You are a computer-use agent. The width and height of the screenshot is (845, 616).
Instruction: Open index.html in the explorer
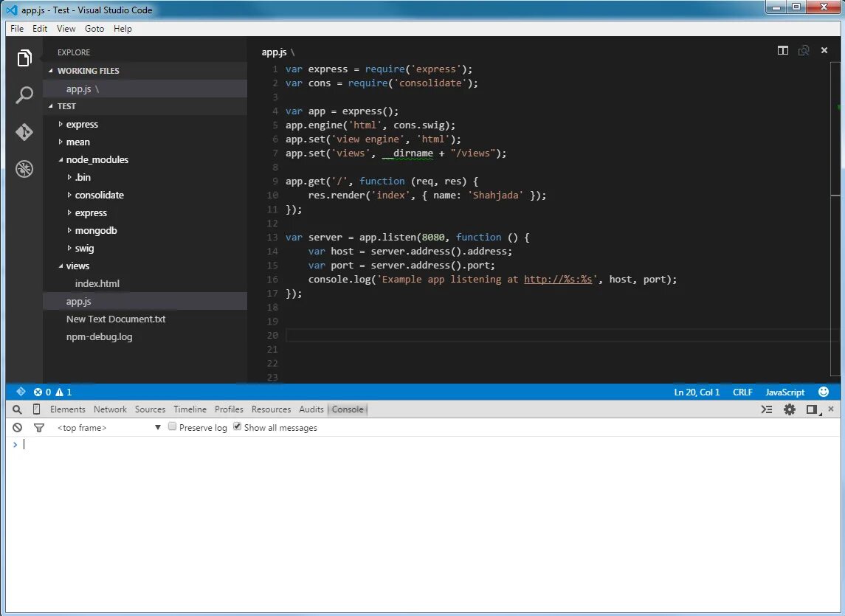click(97, 283)
